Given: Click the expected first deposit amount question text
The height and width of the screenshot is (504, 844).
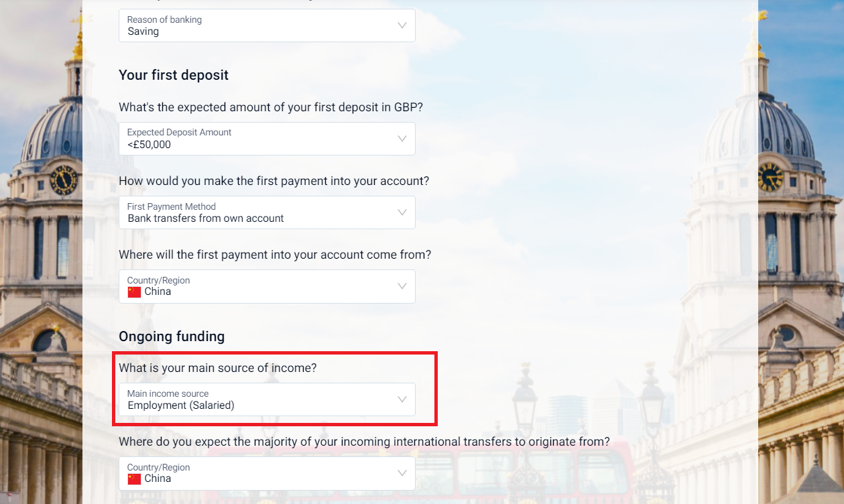Looking at the screenshot, I should [x=271, y=107].
